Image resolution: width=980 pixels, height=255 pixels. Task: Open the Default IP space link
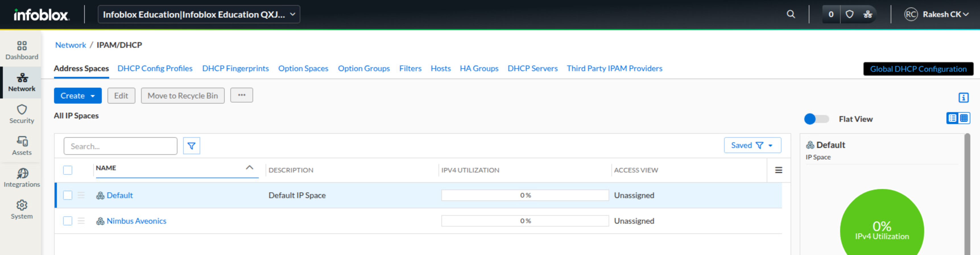[120, 195]
